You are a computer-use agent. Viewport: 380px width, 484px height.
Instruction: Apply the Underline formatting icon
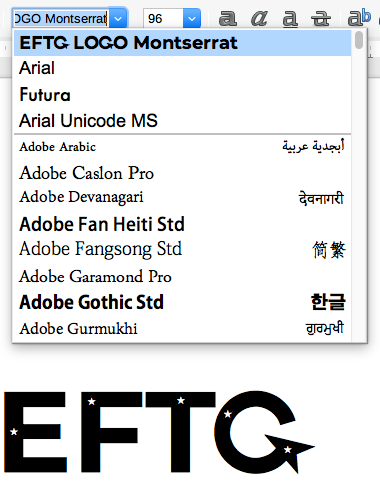point(290,19)
